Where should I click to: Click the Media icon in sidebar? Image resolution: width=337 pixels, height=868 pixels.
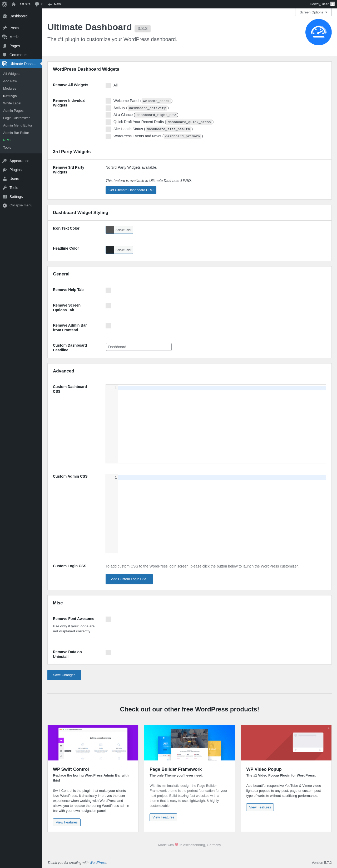tap(5, 37)
